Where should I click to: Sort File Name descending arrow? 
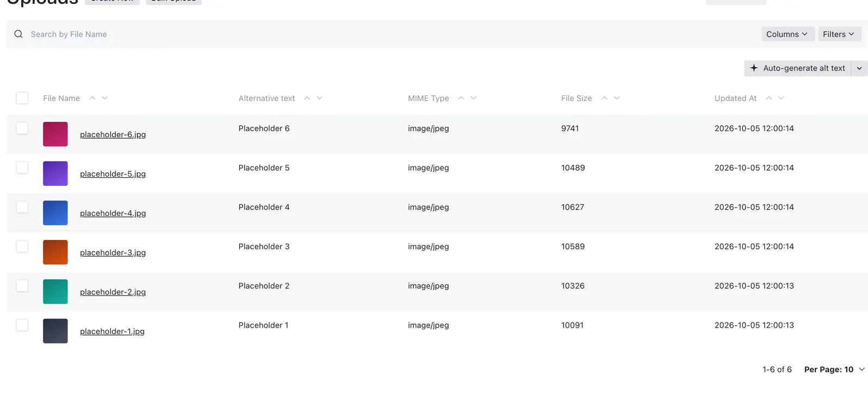105,98
